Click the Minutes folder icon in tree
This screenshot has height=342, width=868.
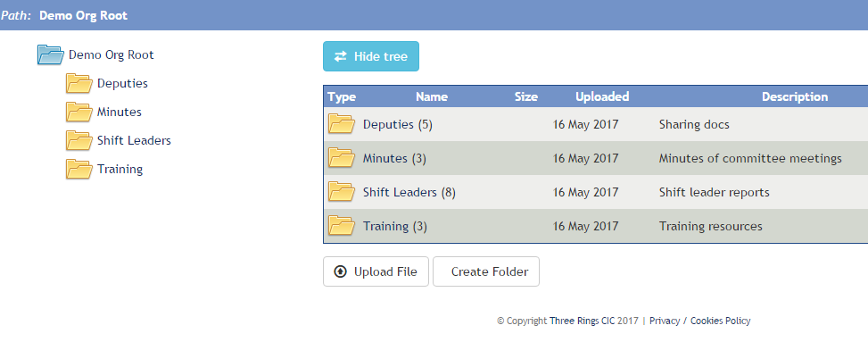[x=79, y=112]
